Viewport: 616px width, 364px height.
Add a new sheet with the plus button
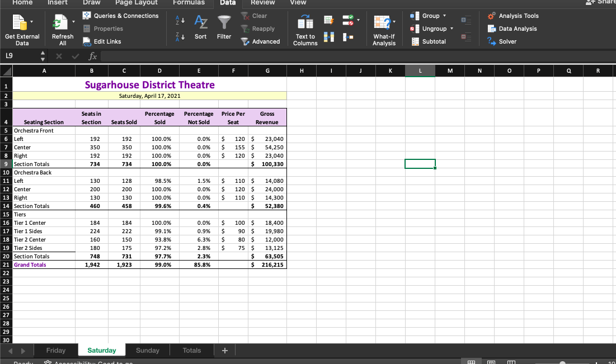tap(225, 350)
